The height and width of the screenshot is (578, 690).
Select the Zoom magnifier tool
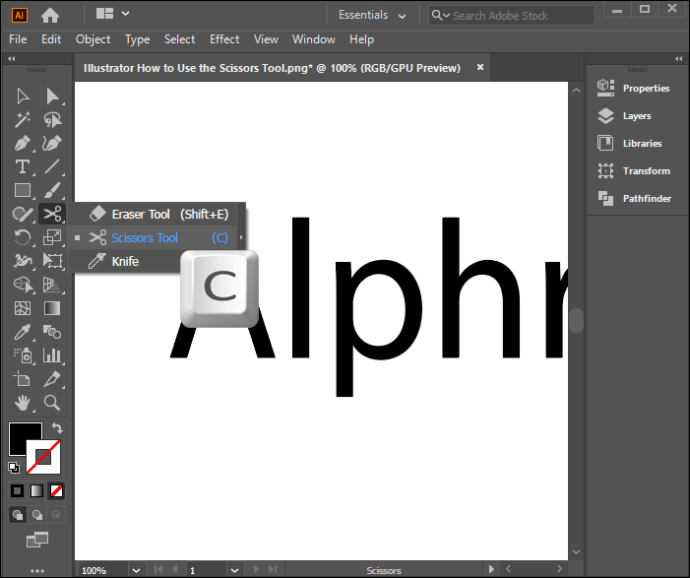pyautogui.click(x=52, y=403)
